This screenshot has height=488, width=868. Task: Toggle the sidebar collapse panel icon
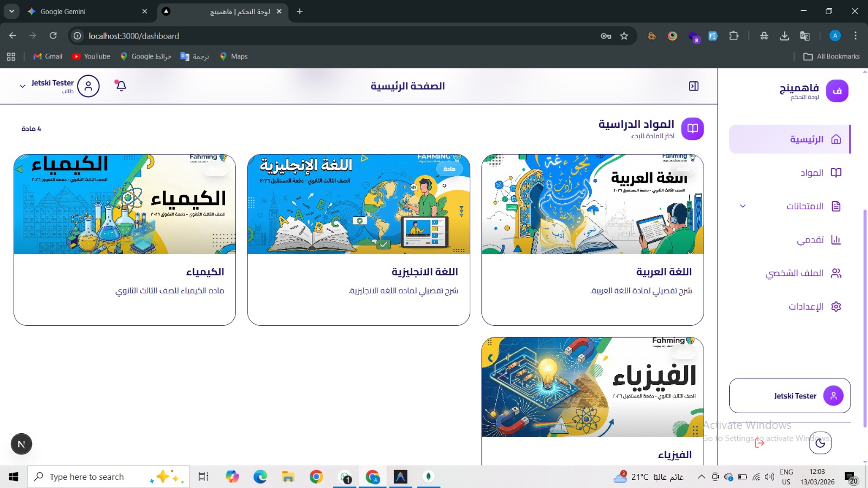[x=693, y=86]
